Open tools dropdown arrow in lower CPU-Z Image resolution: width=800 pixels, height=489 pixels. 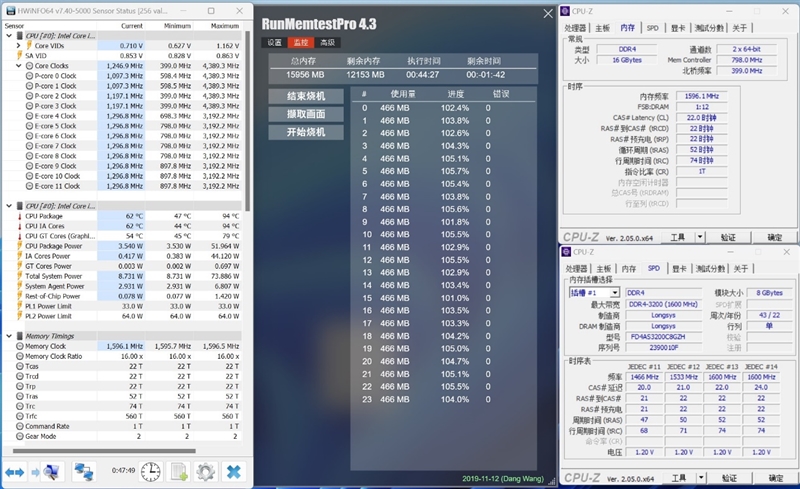point(701,478)
